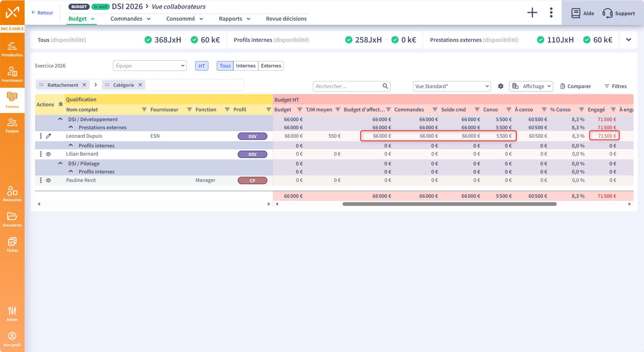Screen dimensions: 644x352
Task: Open the Commandes menu tab
Action: [130, 19]
